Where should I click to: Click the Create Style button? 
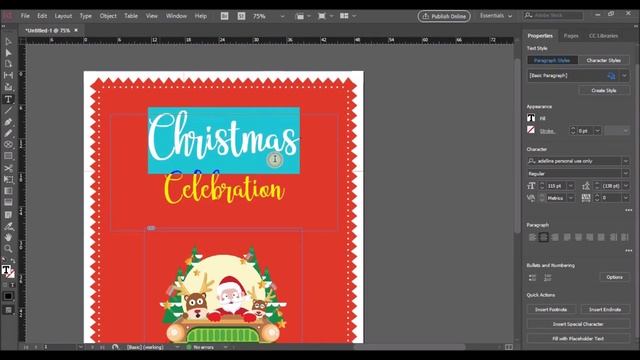pyautogui.click(x=604, y=91)
